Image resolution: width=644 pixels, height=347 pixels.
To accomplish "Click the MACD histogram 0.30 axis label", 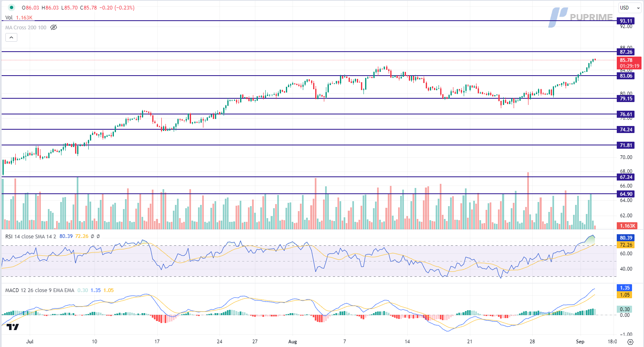I will 625,309.
